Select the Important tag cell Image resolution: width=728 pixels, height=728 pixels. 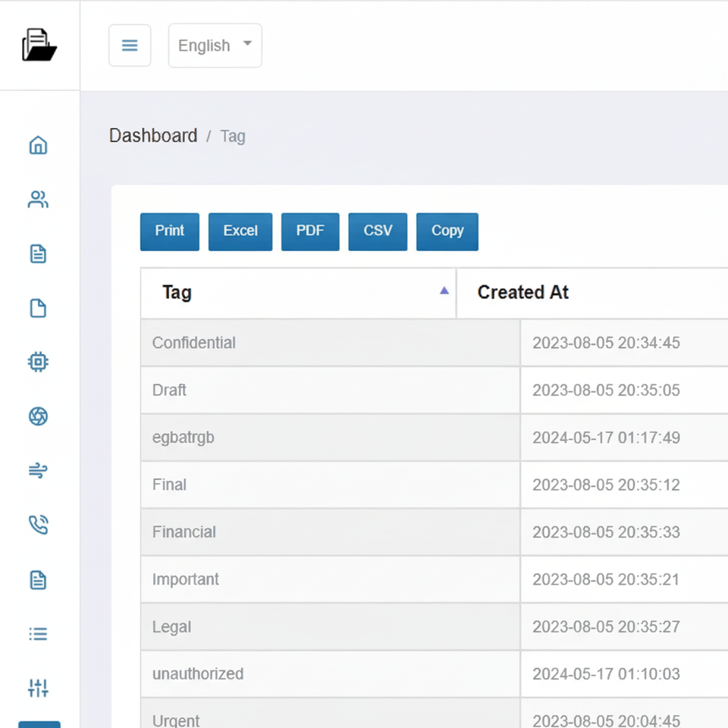coord(330,579)
